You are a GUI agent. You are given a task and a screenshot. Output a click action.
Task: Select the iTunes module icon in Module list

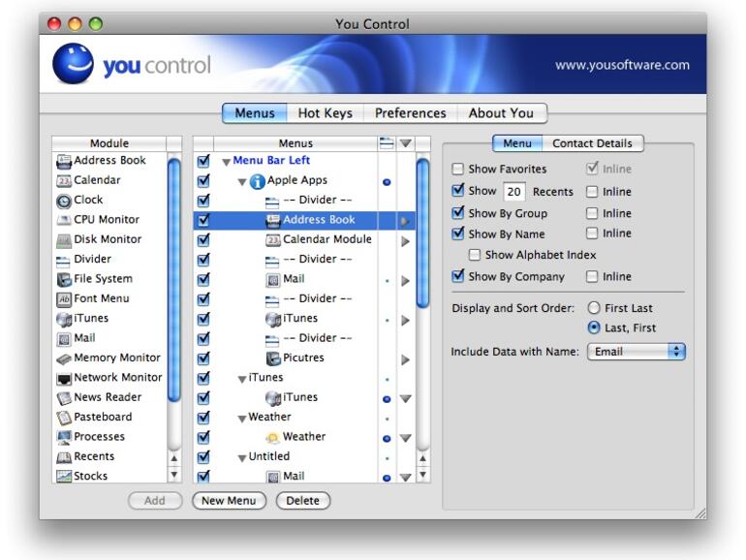[x=64, y=320]
